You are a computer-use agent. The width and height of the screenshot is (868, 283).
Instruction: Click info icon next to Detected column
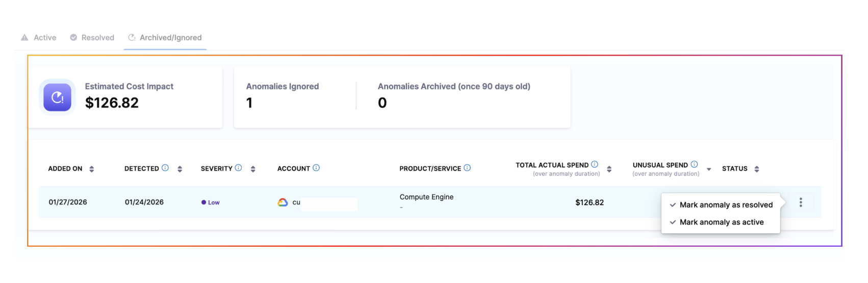tap(165, 168)
